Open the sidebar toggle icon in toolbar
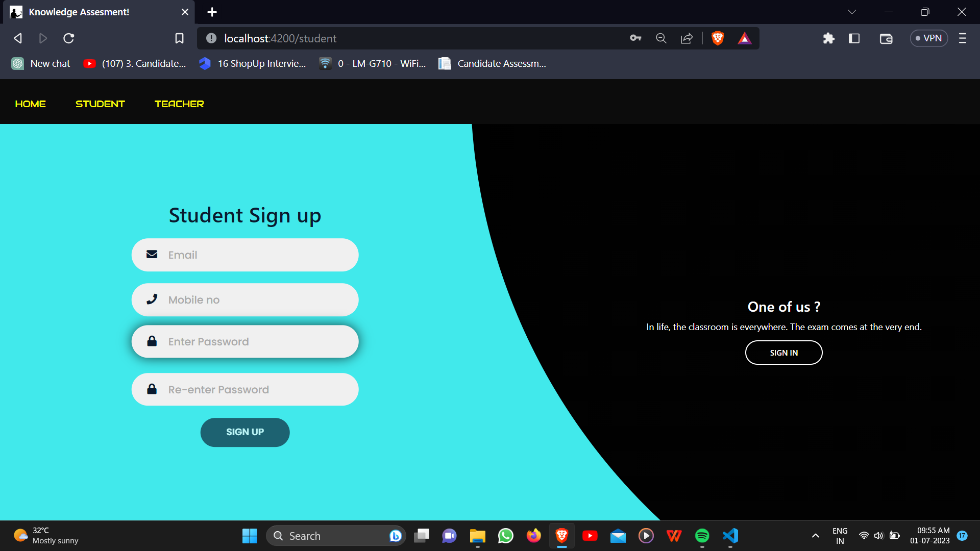The width and height of the screenshot is (980, 551). 854,38
